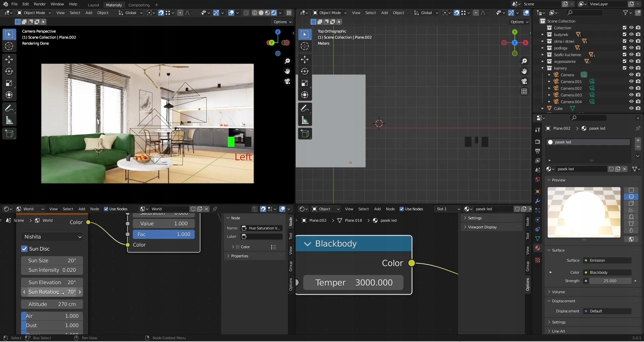Image resolution: width=644 pixels, height=342 pixels.
Task: Select the Add Cube tool in left viewport
Action: coord(9,134)
